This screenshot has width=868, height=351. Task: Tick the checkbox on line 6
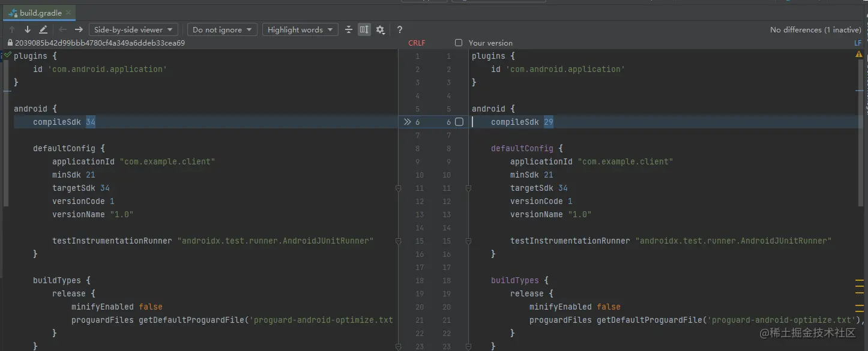click(x=459, y=122)
